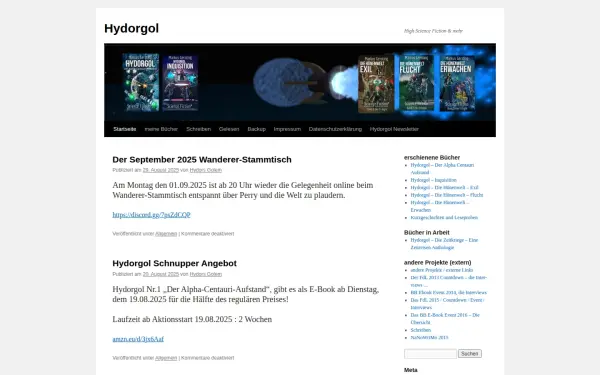This screenshot has width=600, height=375.
Task: Click the 'Laufzeit ab Aktionsstart' paragraph text
Action: click(x=192, y=319)
